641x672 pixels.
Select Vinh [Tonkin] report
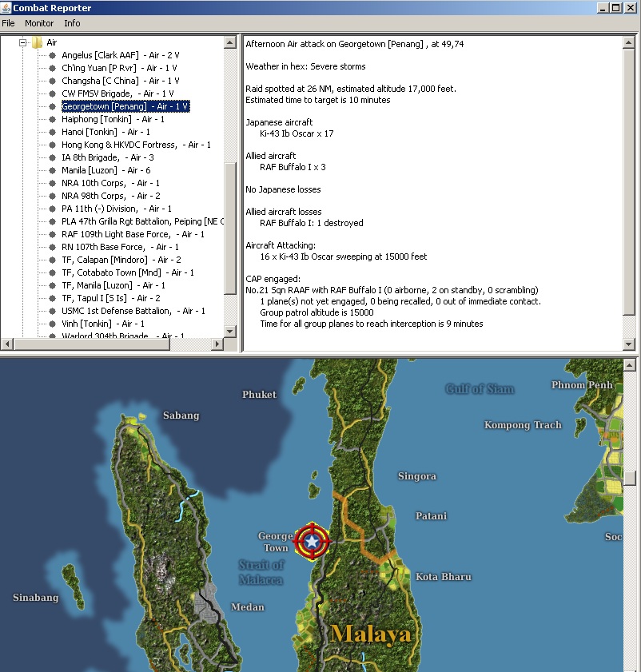[103, 324]
